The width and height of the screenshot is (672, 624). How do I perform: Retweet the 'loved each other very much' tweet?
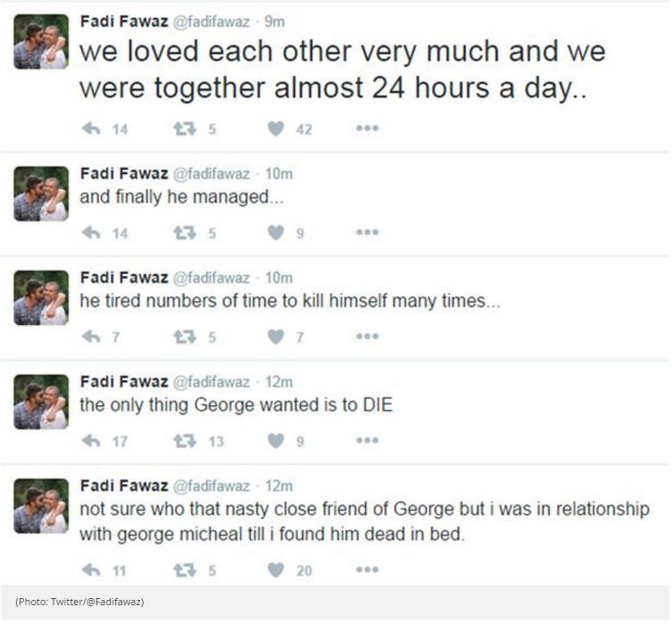[x=184, y=129]
